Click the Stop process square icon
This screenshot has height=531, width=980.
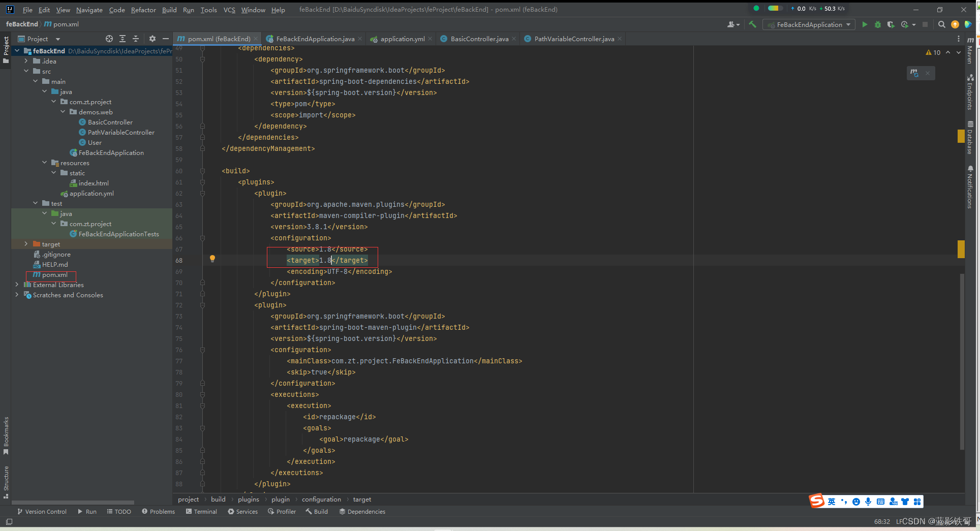pos(925,24)
